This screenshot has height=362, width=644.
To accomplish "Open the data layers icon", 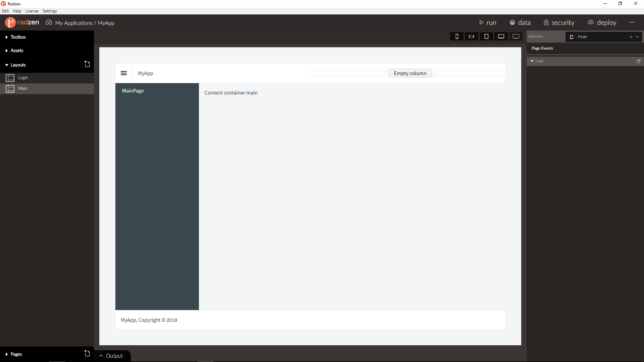I will 512,22.
